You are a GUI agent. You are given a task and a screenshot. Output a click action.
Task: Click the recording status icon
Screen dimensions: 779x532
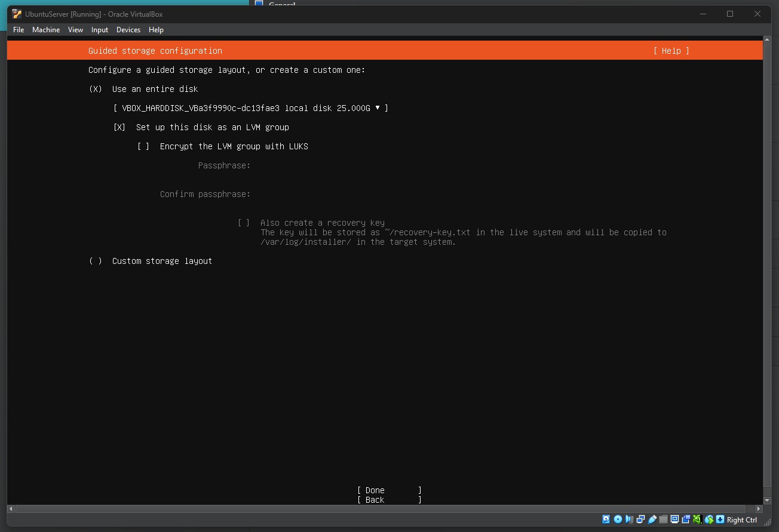(x=685, y=519)
